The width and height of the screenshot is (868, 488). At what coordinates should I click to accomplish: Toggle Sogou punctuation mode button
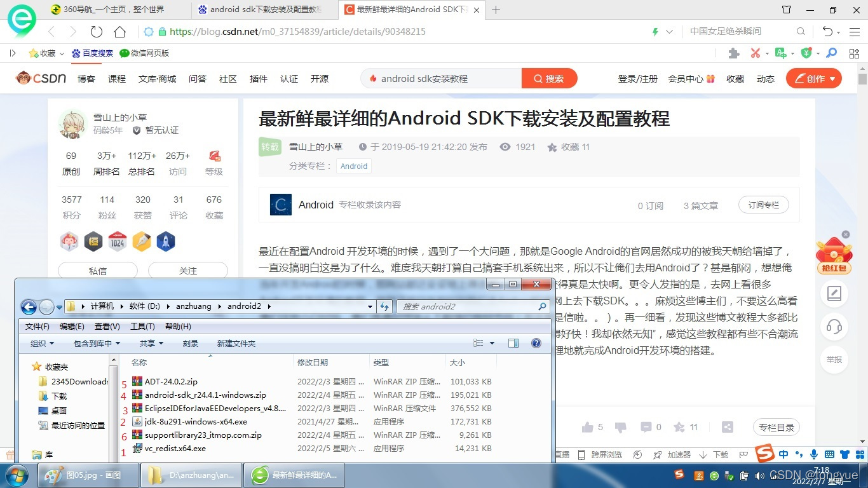799,456
